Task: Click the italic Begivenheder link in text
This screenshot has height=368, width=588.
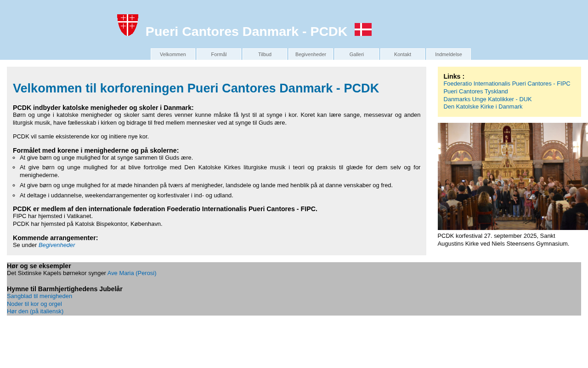Action: click(57, 245)
